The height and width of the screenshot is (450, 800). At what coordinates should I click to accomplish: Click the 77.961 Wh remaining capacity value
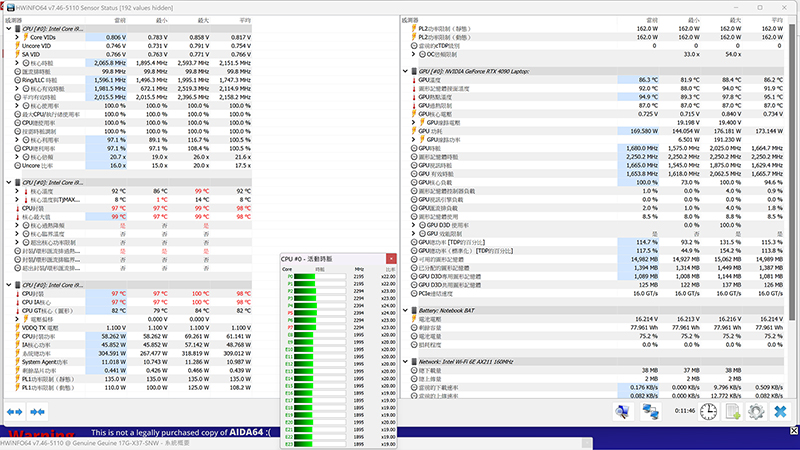pyautogui.click(x=644, y=328)
